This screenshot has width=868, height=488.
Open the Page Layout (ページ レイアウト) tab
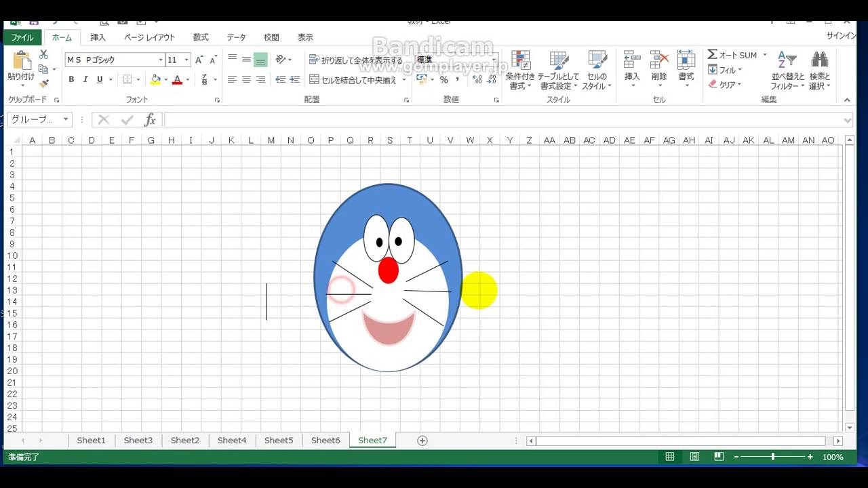coord(149,37)
